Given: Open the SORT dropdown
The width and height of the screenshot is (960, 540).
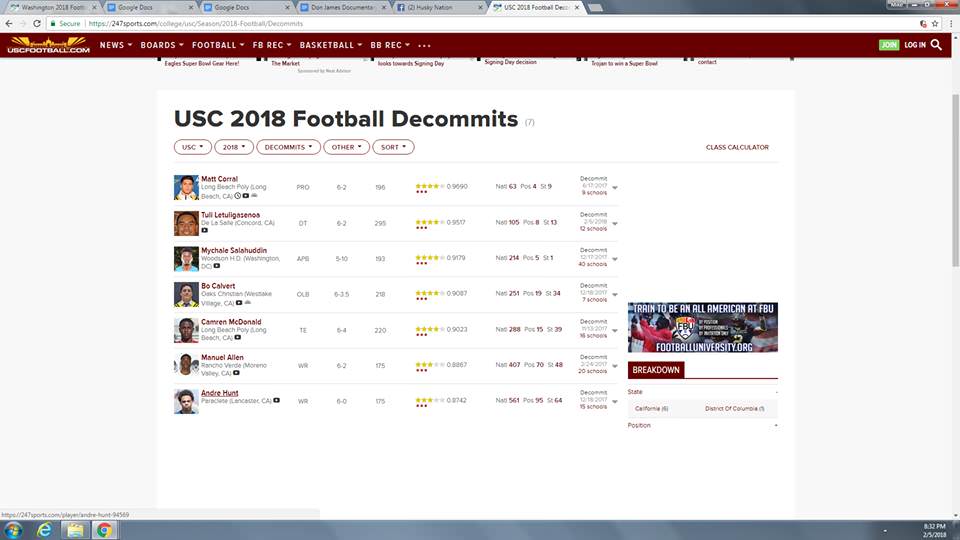Looking at the screenshot, I should coord(393,147).
